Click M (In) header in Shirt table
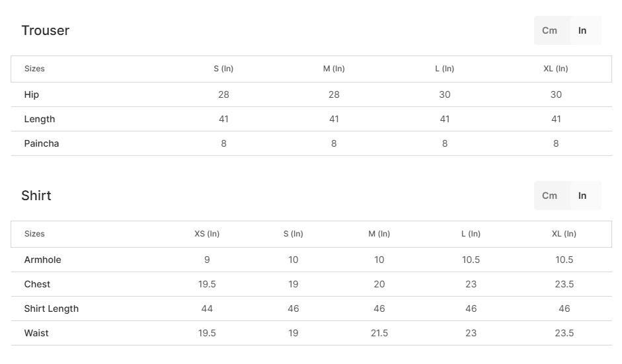The image size is (622, 364). 379,234
